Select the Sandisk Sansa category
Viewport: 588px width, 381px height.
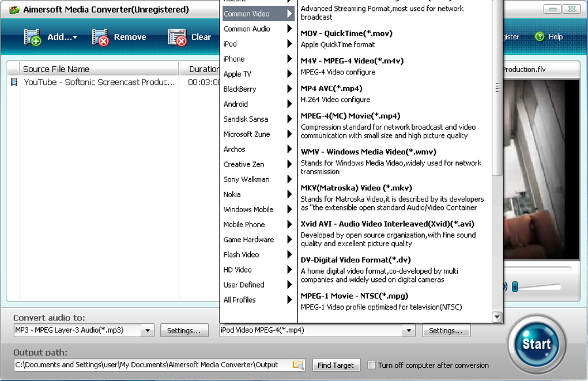click(x=258, y=119)
